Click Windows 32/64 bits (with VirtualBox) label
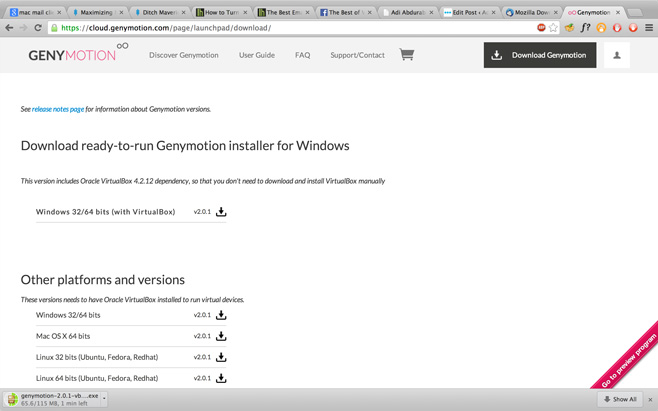 105,212
